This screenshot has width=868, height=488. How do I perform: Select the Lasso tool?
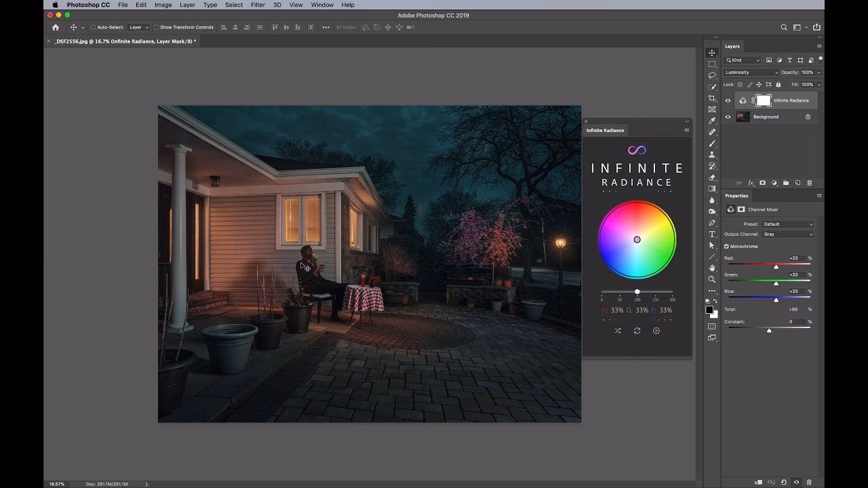[712, 75]
